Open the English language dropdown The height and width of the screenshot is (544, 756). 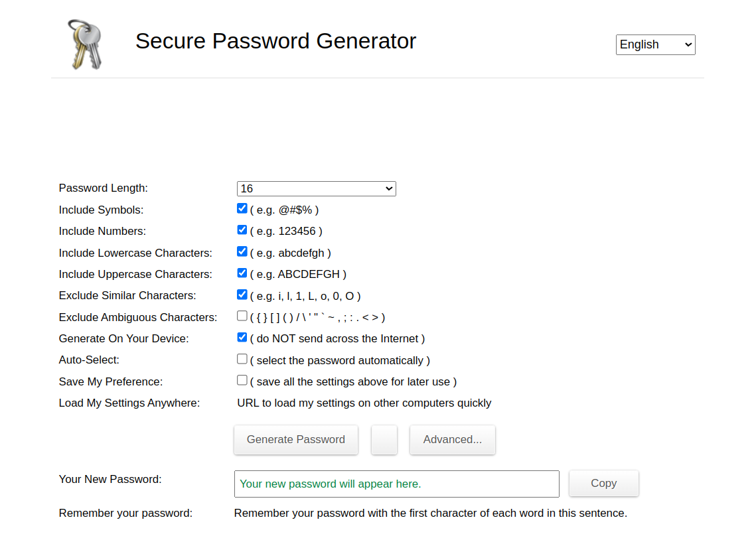[655, 44]
